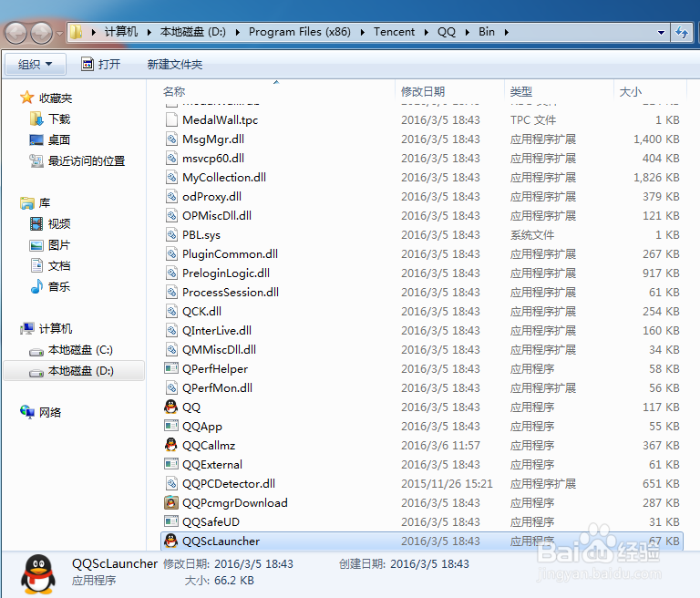Select MedalWall.tpc file icon
This screenshot has width=700, height=598.
171,119
